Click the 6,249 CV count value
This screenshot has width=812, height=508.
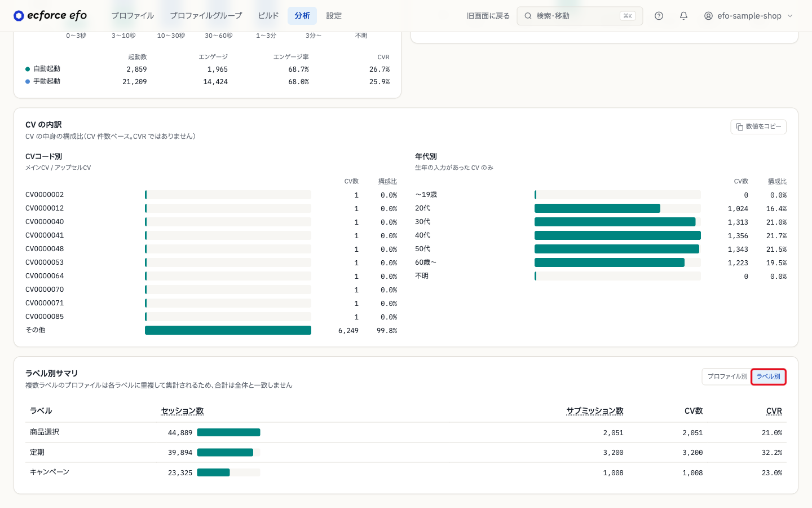pos(348,331)
